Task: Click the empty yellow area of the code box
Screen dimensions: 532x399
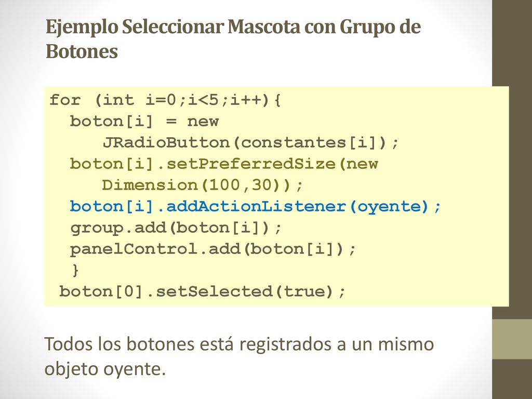Action: click(441, 264)
